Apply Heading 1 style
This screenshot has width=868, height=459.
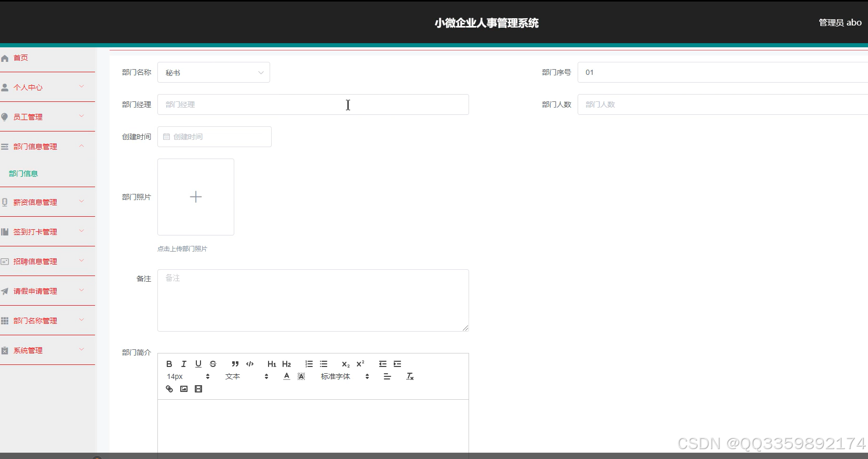click(272, 364)
